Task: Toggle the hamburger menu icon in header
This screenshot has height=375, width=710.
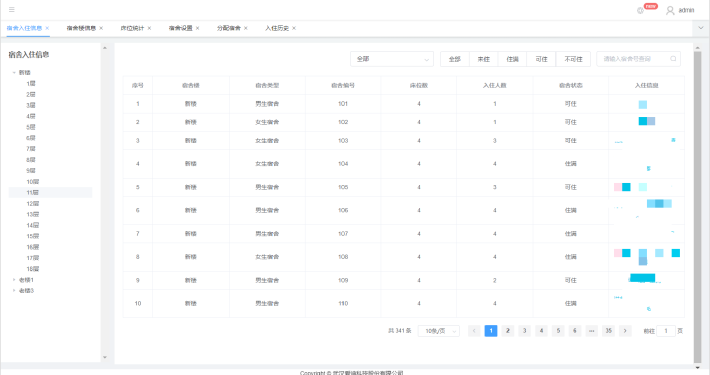Action: click(12, 10)
